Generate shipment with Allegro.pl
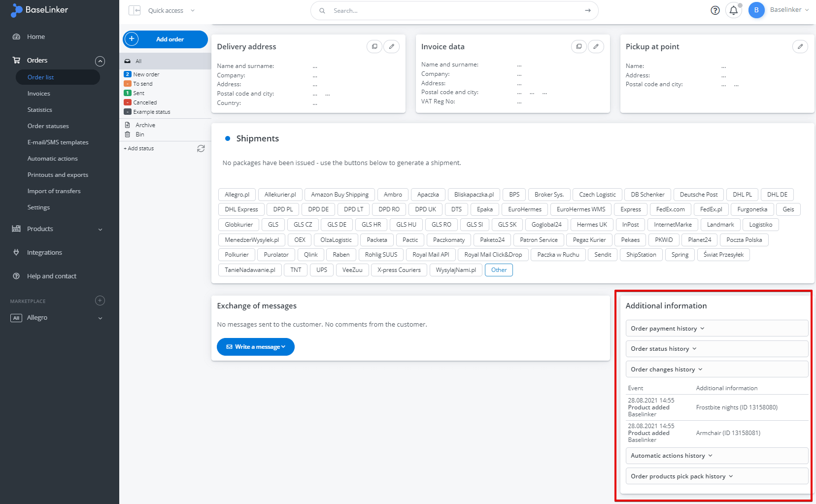Viewport: 816px width, 504px height. click(237, 195)
